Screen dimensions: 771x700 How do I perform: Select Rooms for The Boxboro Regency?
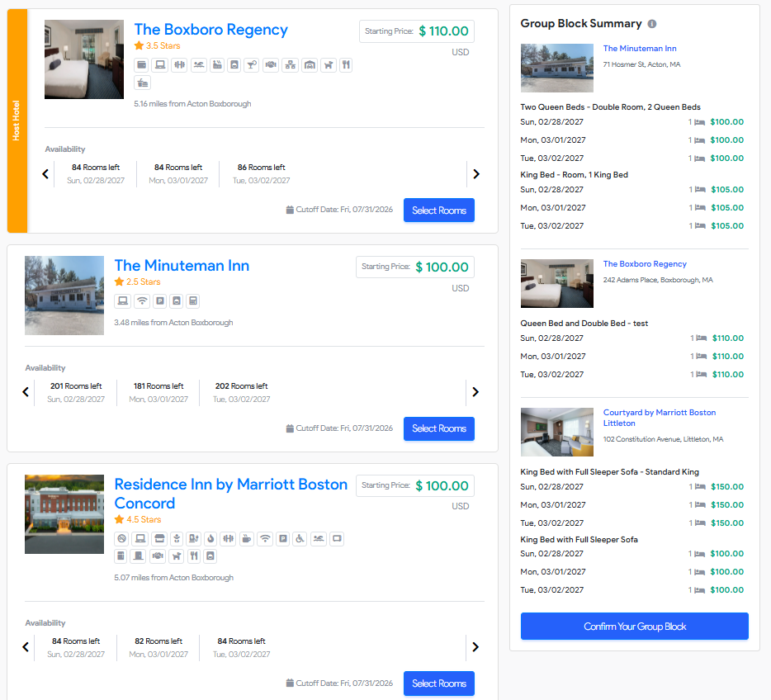click(439, 210)
